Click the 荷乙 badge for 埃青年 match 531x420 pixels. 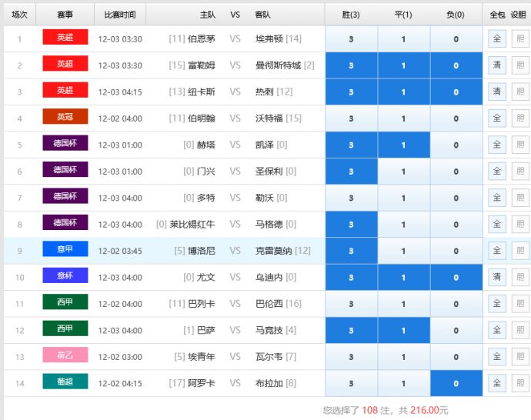(65, 355)
